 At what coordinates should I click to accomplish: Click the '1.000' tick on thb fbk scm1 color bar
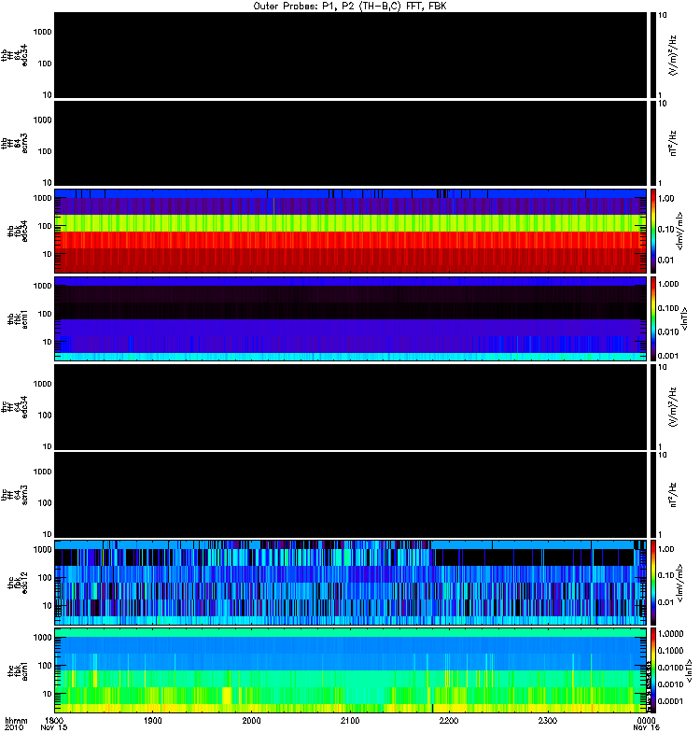[x=668, y=284]
